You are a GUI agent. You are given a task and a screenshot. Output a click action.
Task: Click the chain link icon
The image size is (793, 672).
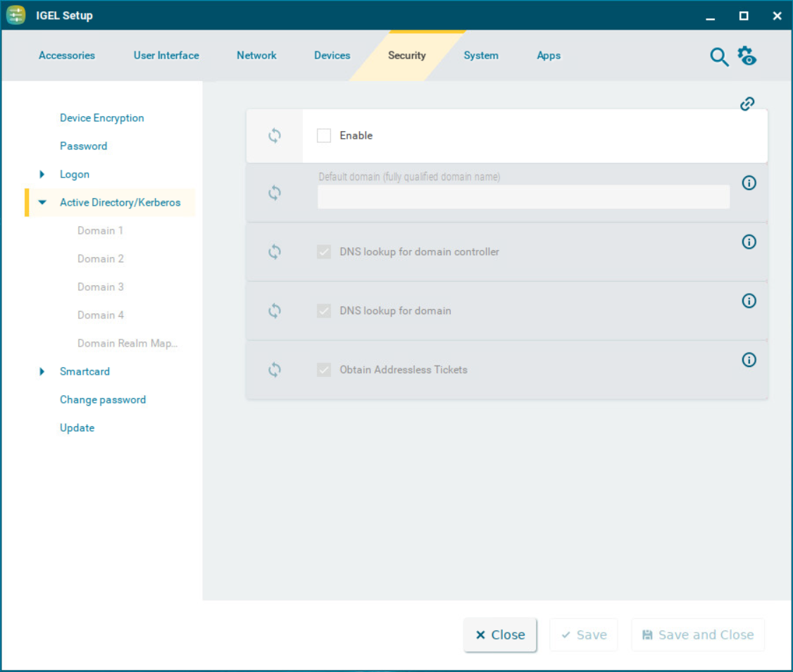[x=747, y=104]
